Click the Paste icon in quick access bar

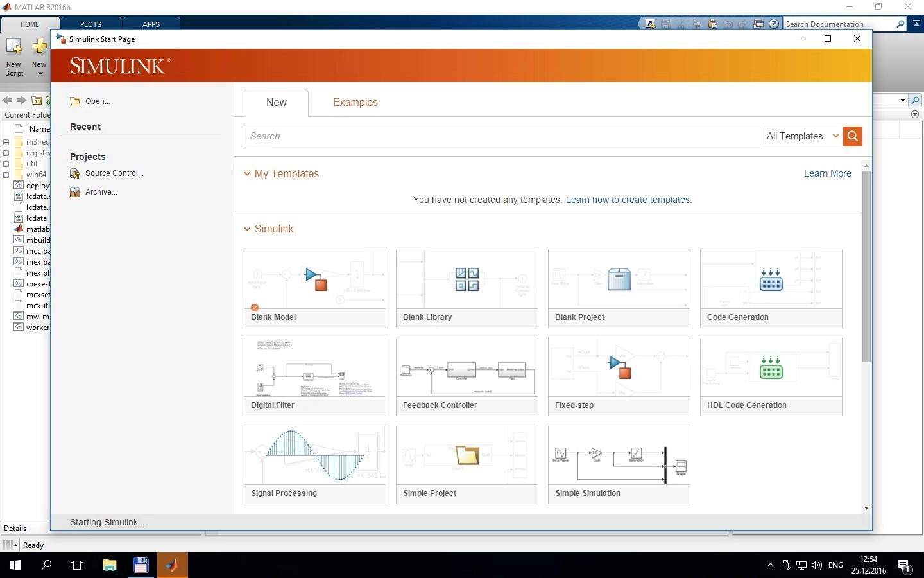tap(712, 24)
